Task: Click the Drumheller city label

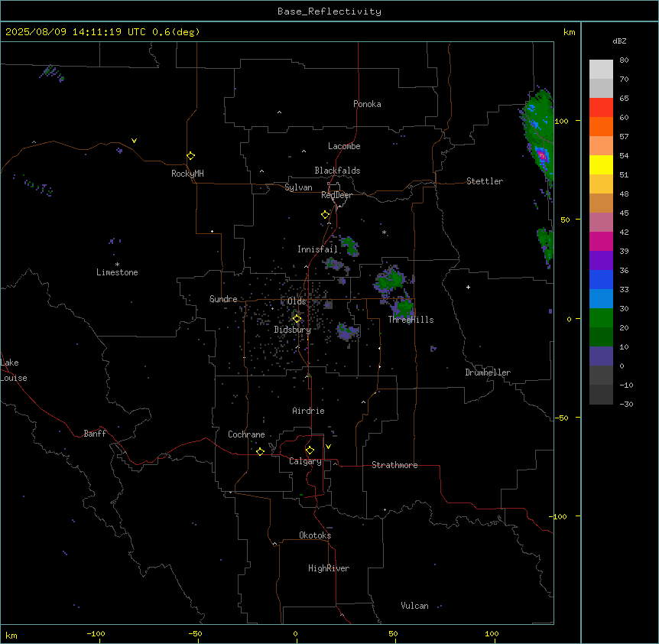Action: tap(488, 372)
